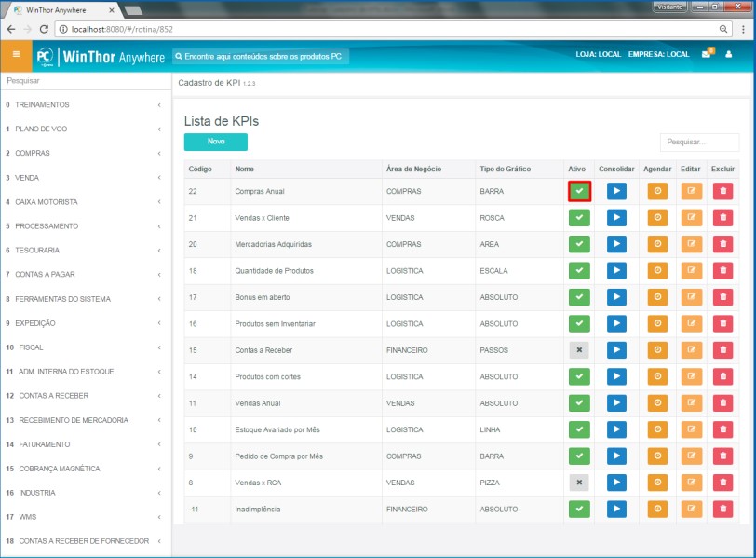Schedule the Quantidade de Produtos KPI
The image size is (756, 558).
pyautogui.click(x=657, y=270)
